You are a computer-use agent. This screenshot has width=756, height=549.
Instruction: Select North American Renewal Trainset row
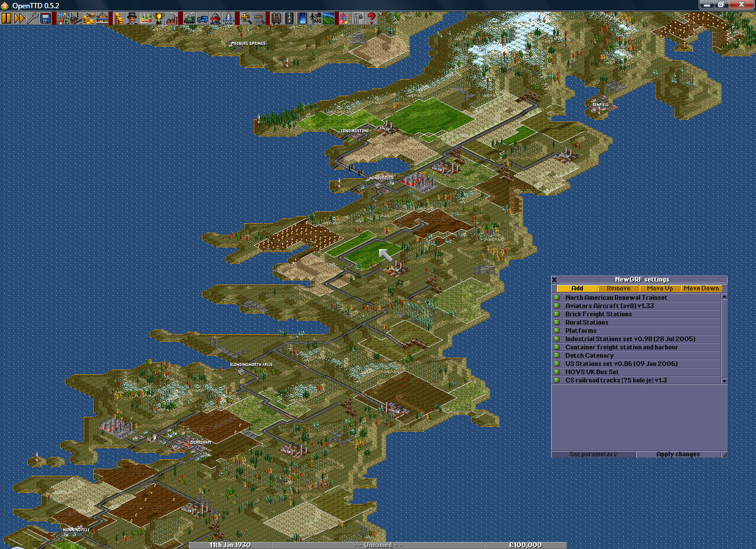click(636, 298)
